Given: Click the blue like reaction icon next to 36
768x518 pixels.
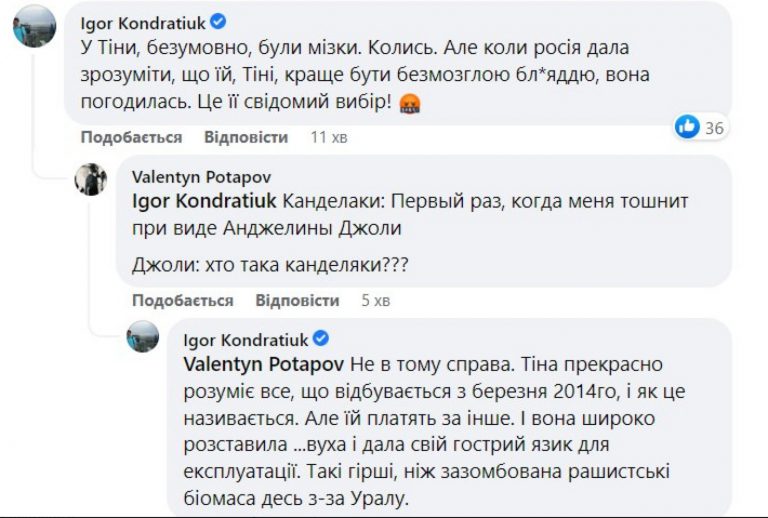Looking at the screenshot, I should pyautogui.click(x=687, y=126).
